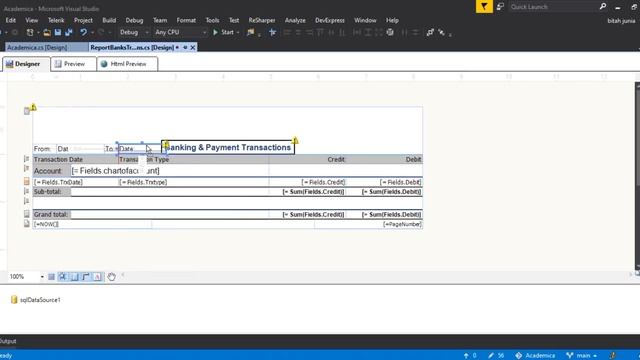Open the DevExpress menu
The height and width of the screenshot is (360, 640).
click(330, 20)
